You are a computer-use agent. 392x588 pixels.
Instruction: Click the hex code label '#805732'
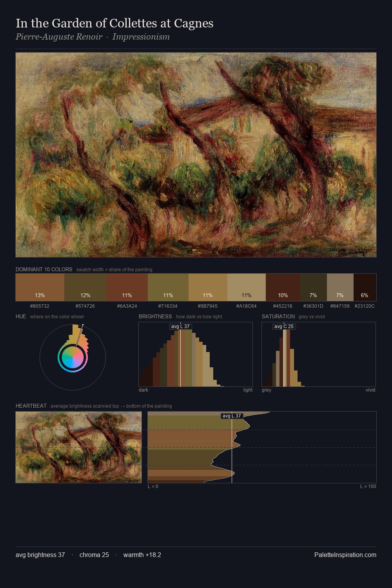40,306
